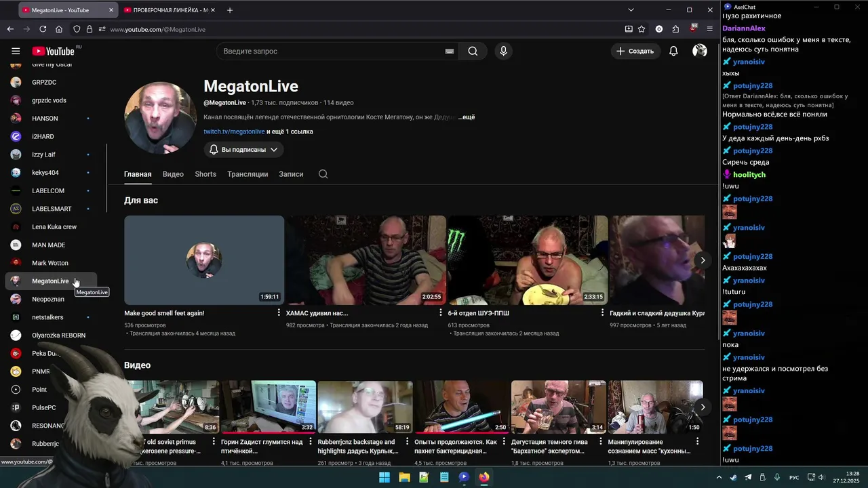Open the MegatonLive sidebar subscription

[51, 281]
